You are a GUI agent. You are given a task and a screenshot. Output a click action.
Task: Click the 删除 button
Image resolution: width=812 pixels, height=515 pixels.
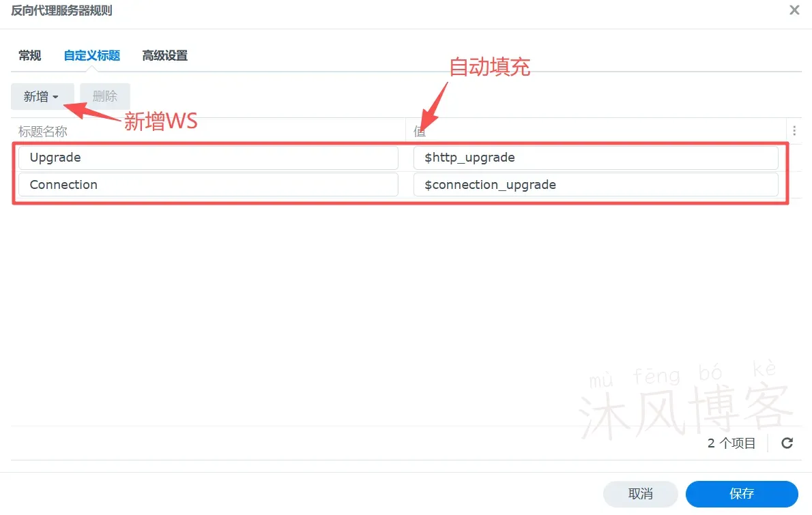(104, 97)
